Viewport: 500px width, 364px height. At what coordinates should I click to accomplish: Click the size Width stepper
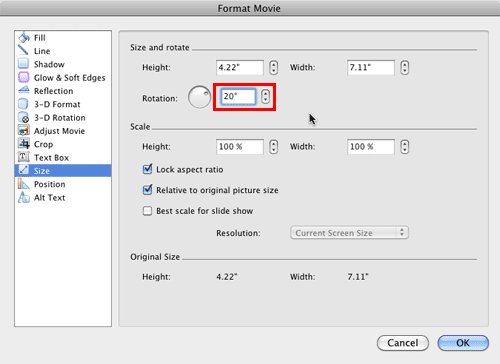click(x=404, y=68)
